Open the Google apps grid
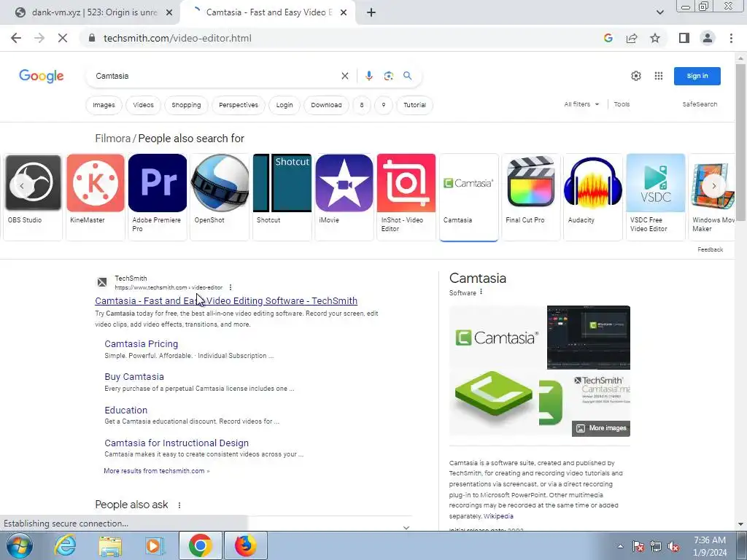The width and height of the screenshot is (747, 560). tap(659, 76)
